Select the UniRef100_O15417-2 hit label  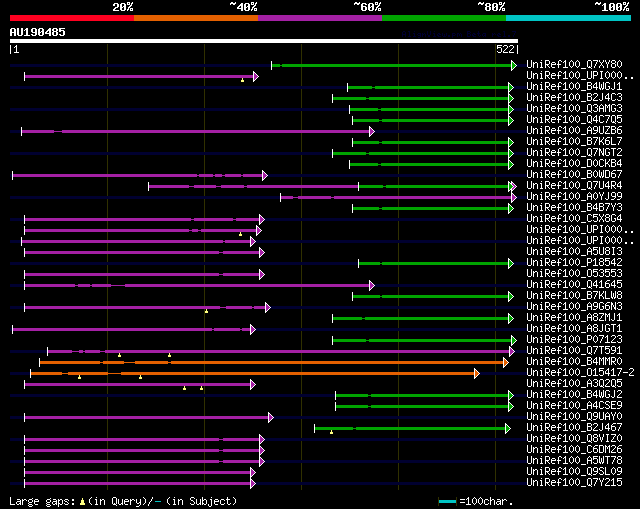point(580,373)
